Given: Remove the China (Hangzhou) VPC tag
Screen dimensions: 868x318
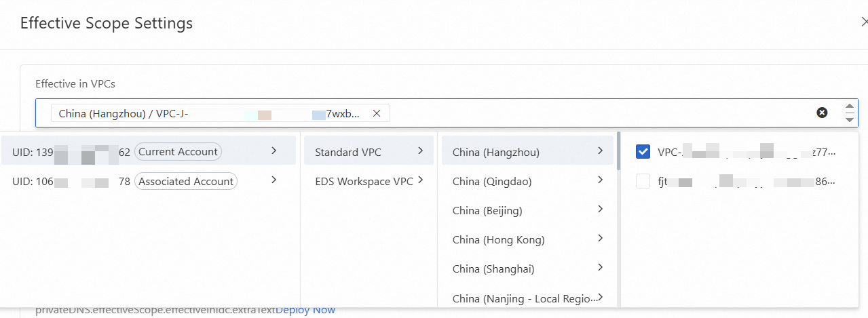Looking at the screenshot, I should [x=377, y=113].
